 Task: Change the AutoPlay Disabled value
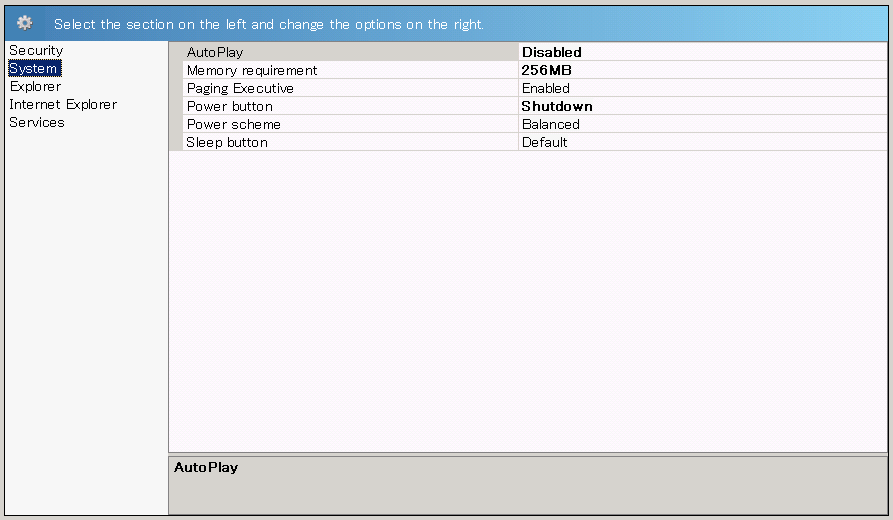(703, 52)
